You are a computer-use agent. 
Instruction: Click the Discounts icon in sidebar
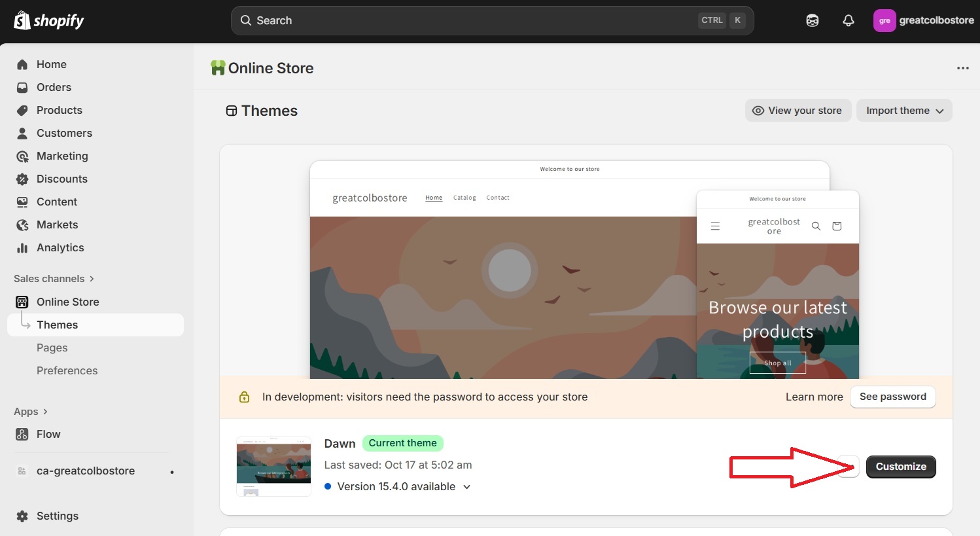(22, 179)
